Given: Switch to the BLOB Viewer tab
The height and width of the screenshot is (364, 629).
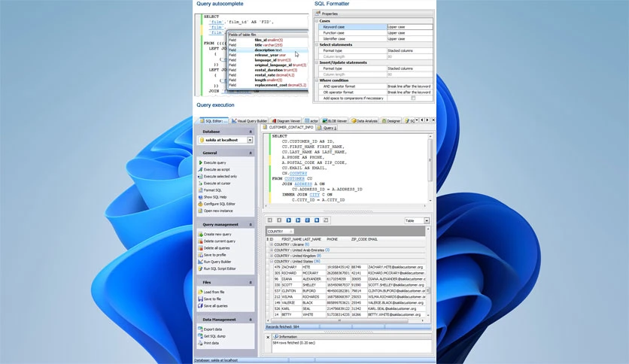Looking at the screenshot, I should click(x=335, y=120).
